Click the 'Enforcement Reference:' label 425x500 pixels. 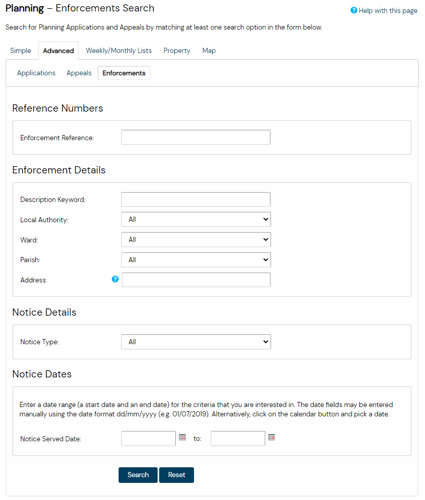point(57,138)
